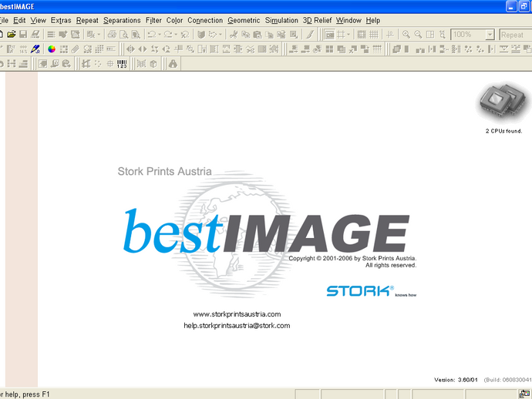Open the View menu
532x399 pixels.
[38, 20]
